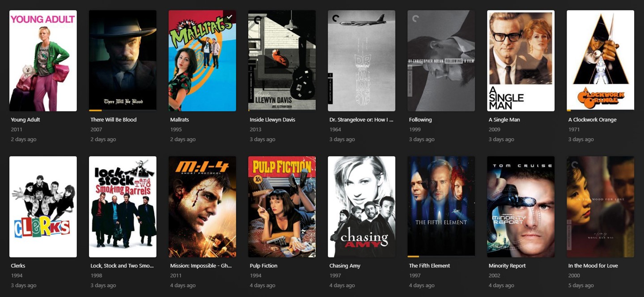Open "The Fifth Element" title link
Image resolution: width=644 pixels, height=297 pixels.
429,266
